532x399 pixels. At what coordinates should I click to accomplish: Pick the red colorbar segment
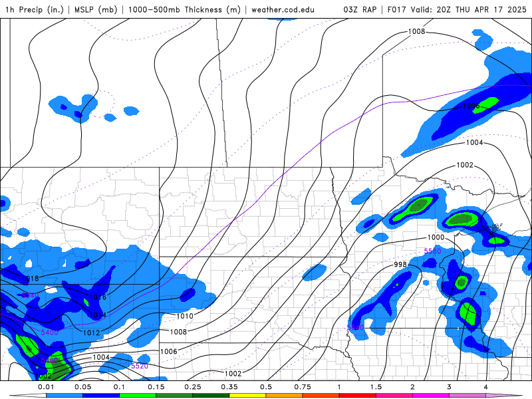click(x=358, y=396)
